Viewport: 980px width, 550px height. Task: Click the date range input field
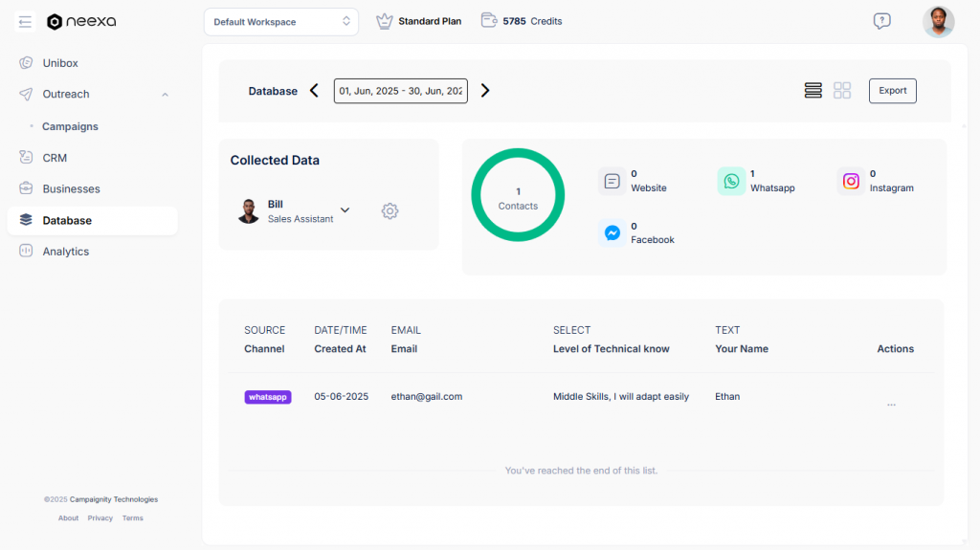coord(400,91)
